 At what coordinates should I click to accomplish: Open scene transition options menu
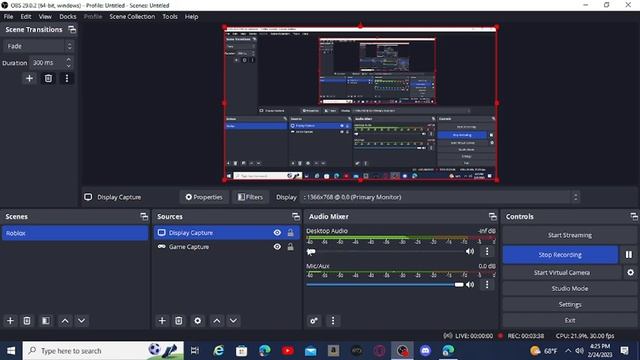(67, 78)
